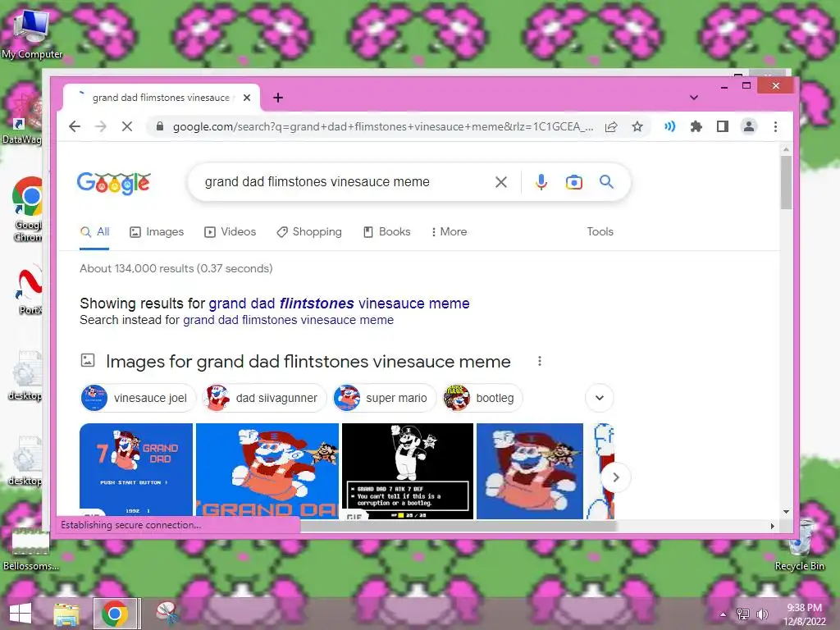840x630 pixels.
Task: Click the Chrome taskbar icon
Action: click(116, 614)
